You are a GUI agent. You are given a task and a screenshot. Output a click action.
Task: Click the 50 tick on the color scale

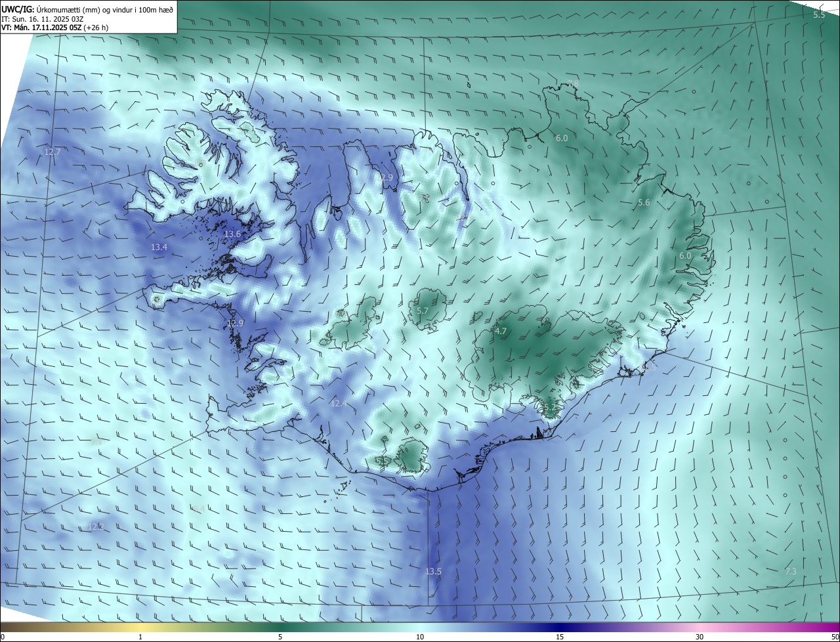835,637
